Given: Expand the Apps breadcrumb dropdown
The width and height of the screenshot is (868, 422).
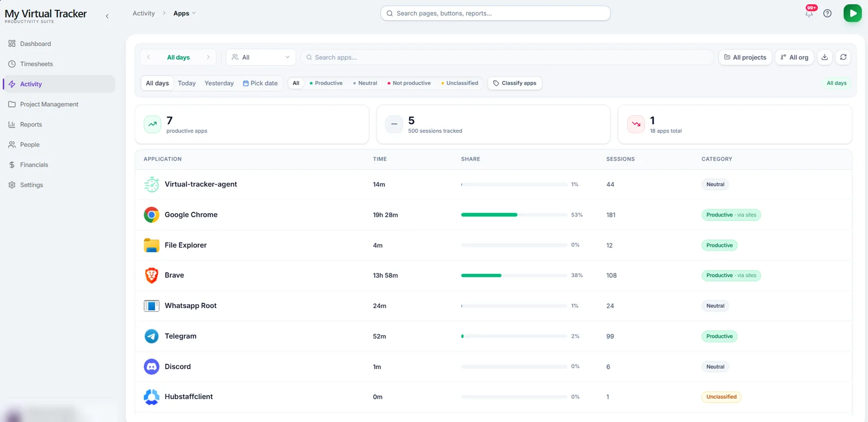Looking at the screenshot, I should point(184,13).
